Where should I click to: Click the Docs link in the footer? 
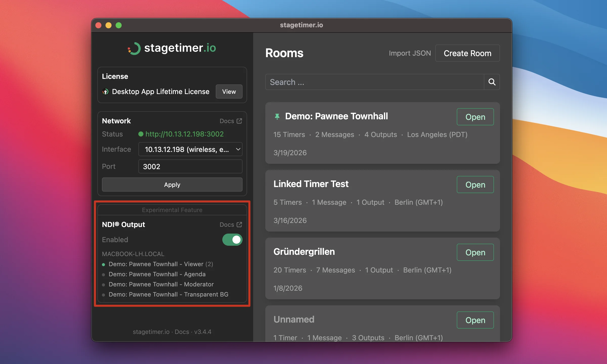point(181,332)
